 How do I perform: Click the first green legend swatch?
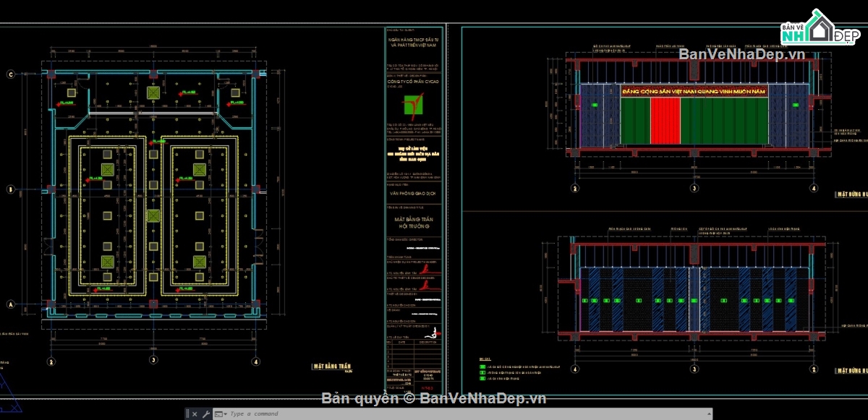pos(482,367)
